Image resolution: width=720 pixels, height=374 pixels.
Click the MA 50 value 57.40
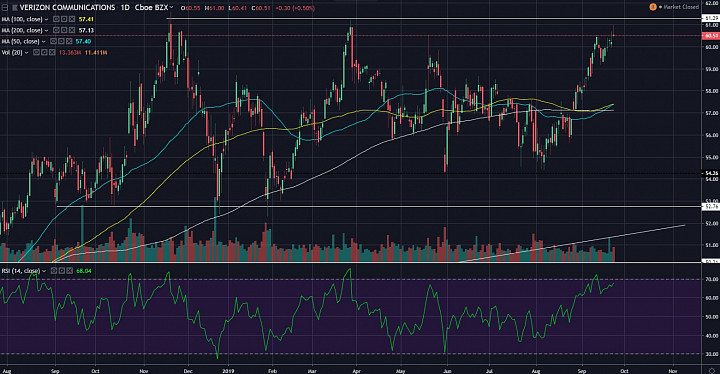[84, 41]
